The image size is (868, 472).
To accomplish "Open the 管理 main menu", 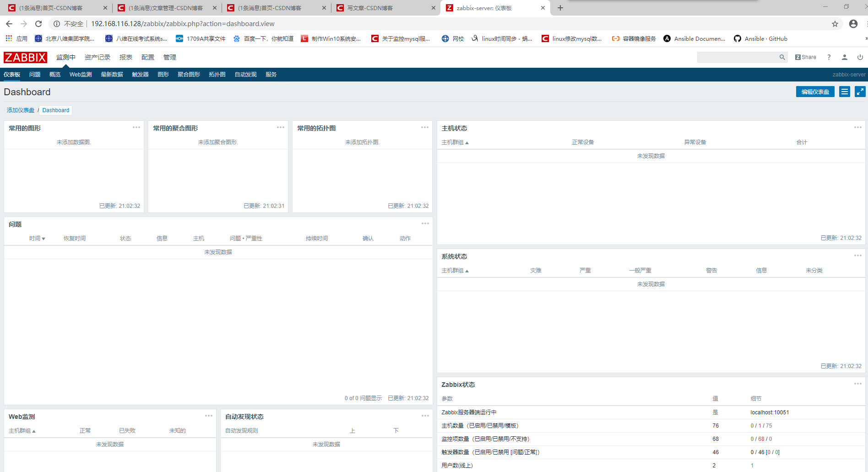I will click(170, 57).
